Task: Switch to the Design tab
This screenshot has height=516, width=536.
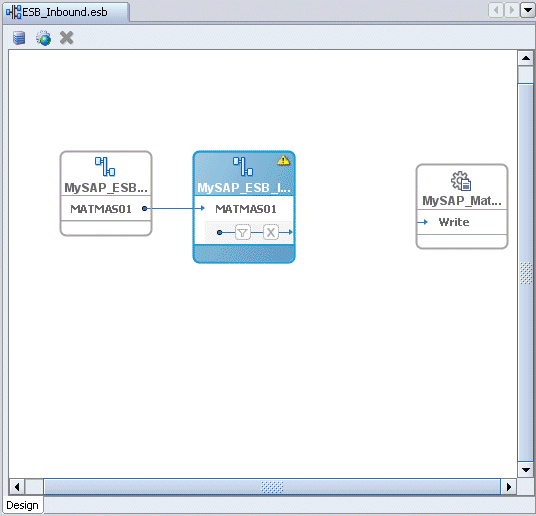Action: coord(23,505)
